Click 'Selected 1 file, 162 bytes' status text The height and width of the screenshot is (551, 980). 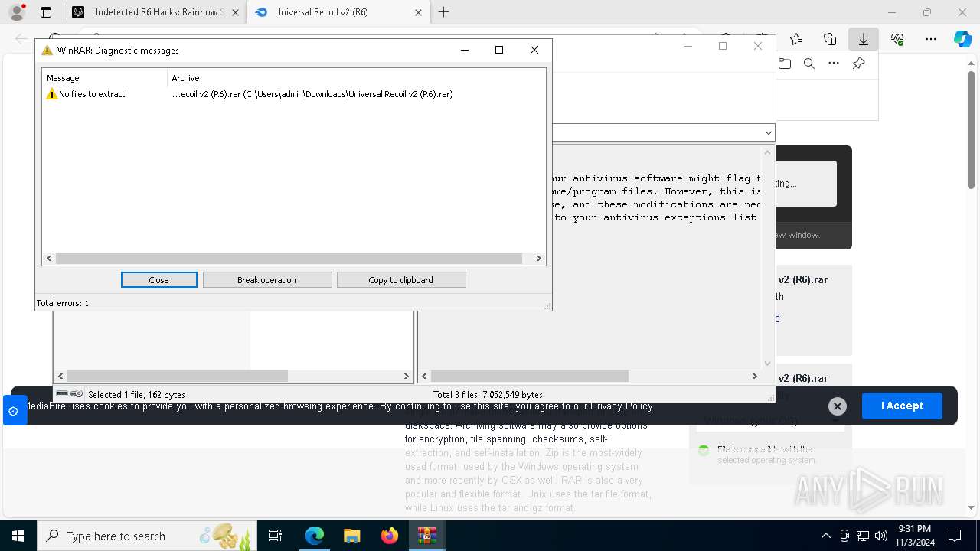tap(136, 395)
